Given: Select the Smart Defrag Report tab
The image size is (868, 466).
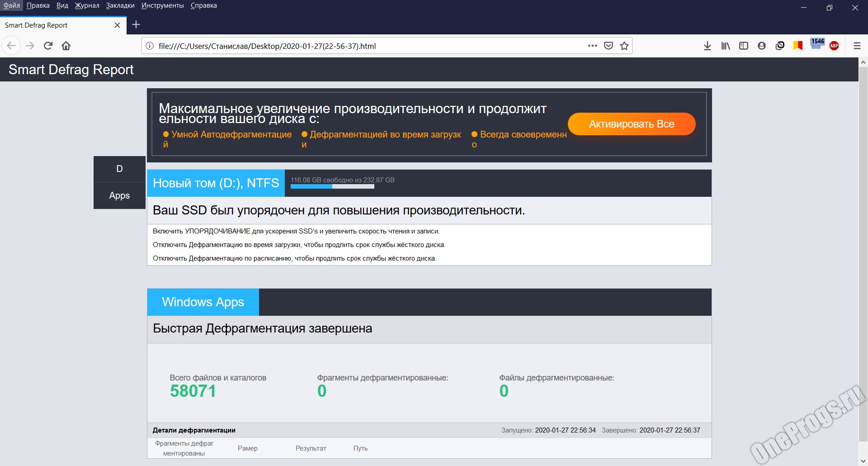Looking at the screenshot, I should [x=63, y=25].
